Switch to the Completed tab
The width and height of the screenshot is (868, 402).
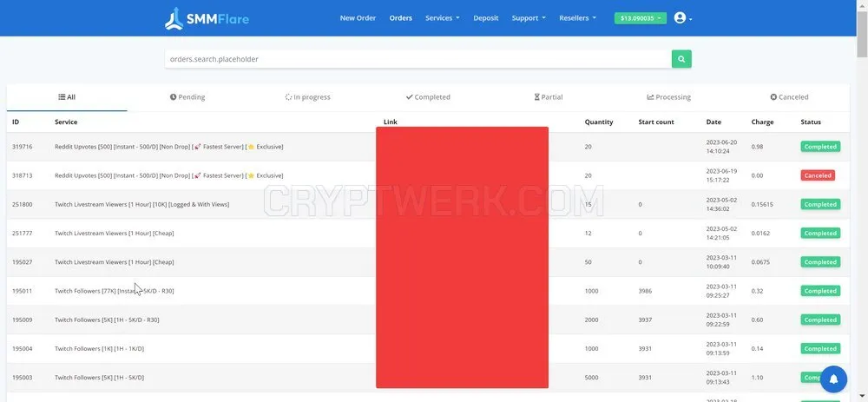[x=428, y=97]
